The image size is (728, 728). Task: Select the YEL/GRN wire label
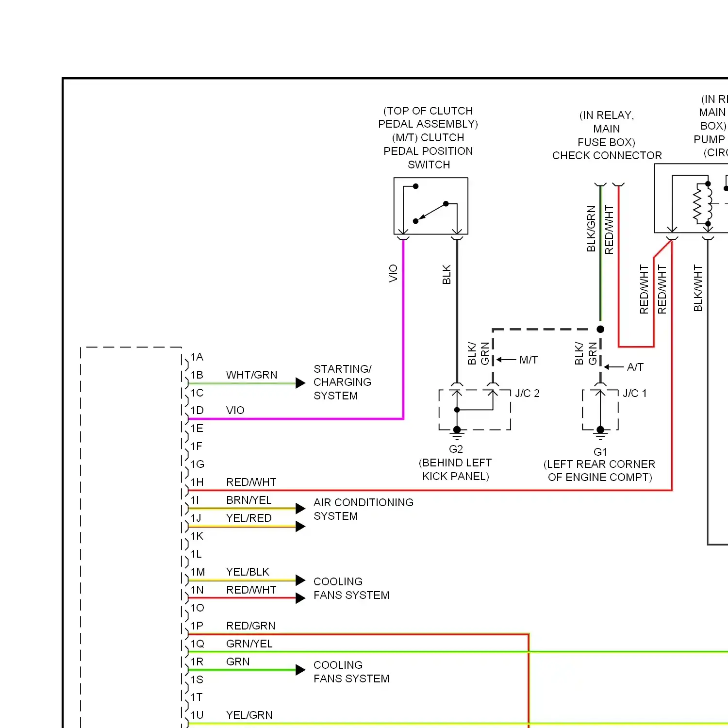click(249, 715)
